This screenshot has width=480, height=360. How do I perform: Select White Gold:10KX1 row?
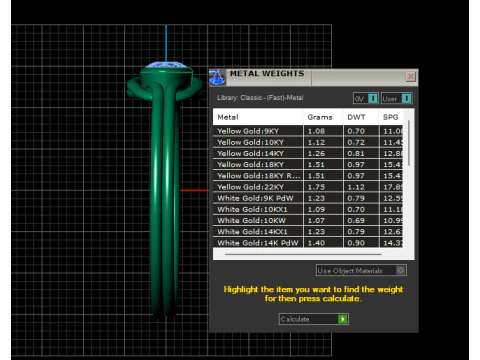[x=308, y=209]
